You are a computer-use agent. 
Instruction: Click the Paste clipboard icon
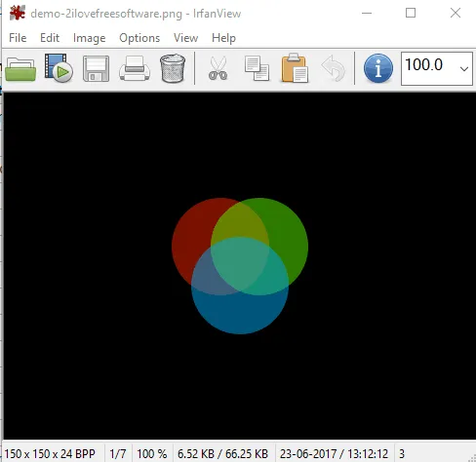(x=295, y=68)
